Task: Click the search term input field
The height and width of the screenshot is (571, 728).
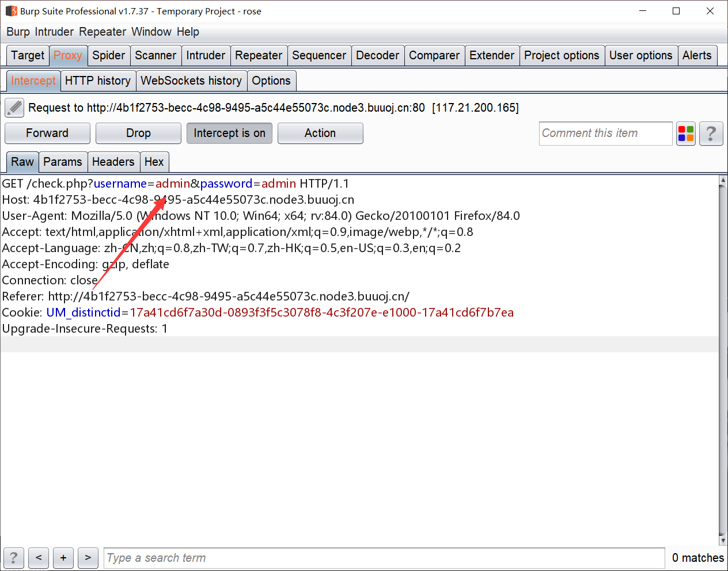Action: tap(384, 558)
